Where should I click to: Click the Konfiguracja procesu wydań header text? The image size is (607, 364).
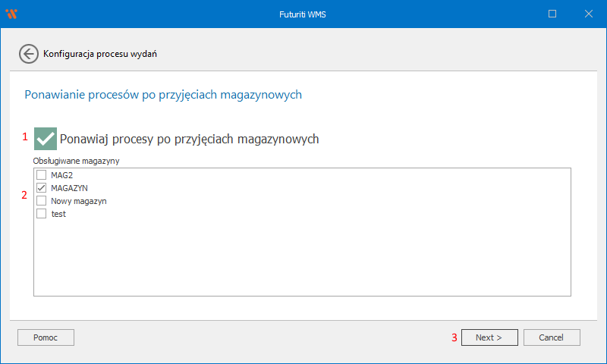(x=100, y=54)
